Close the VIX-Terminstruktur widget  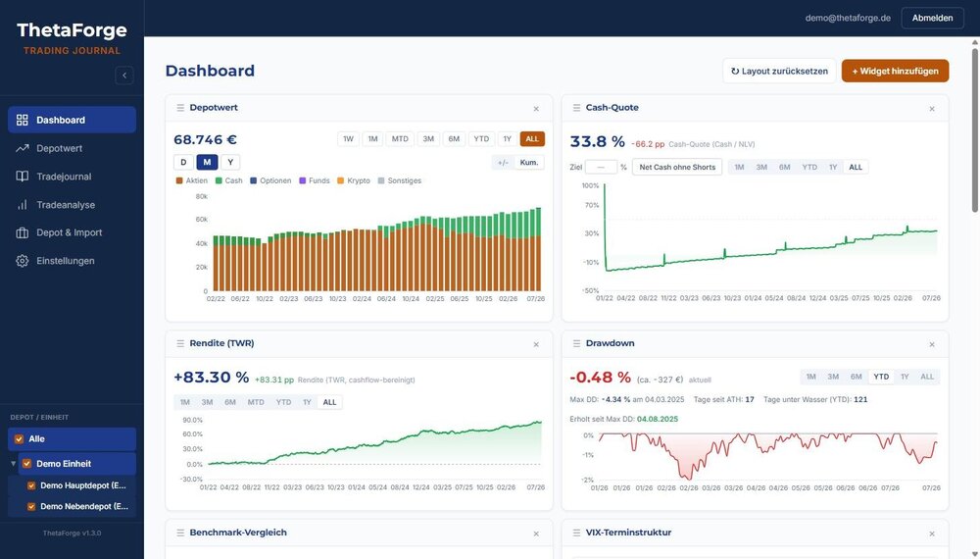pos(932,534)
